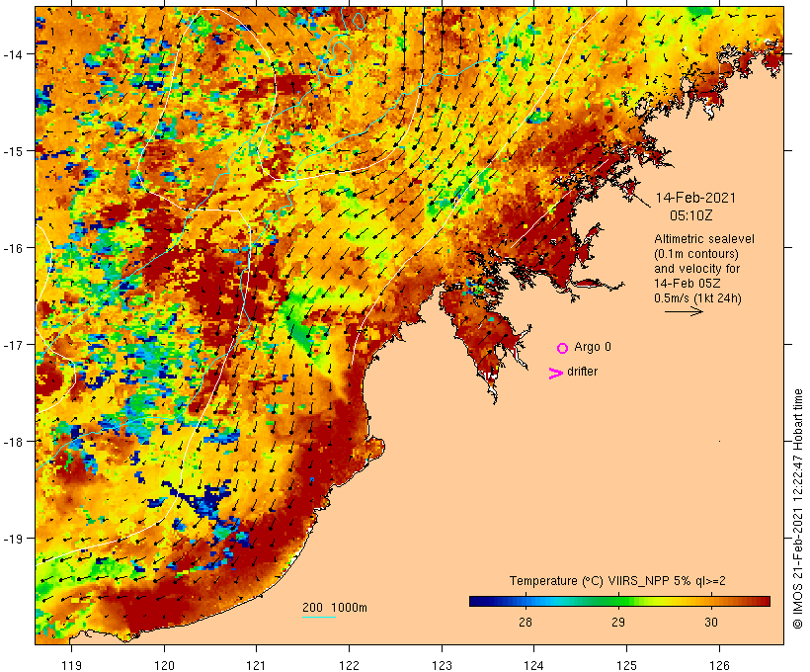Click the '-15' latitude axis label
Screen dimensions: 810x672
tap(12, 151)
